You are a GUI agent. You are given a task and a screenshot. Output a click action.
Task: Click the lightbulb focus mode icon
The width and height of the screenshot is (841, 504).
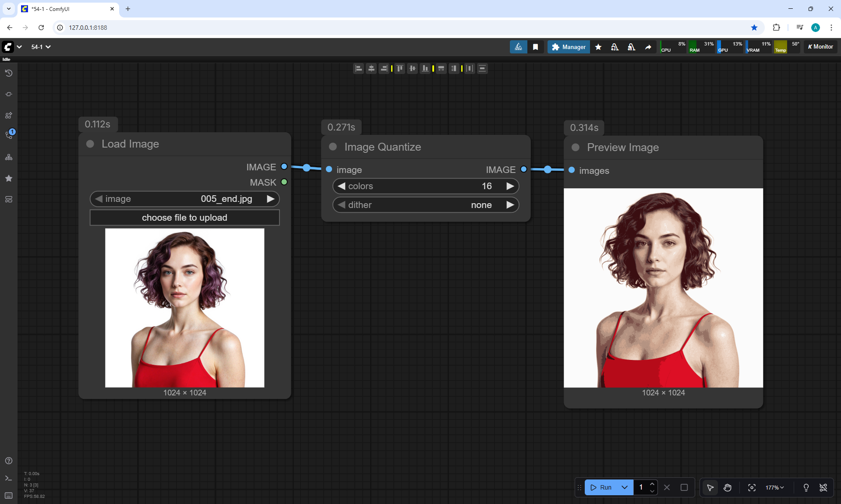point(806,487)
